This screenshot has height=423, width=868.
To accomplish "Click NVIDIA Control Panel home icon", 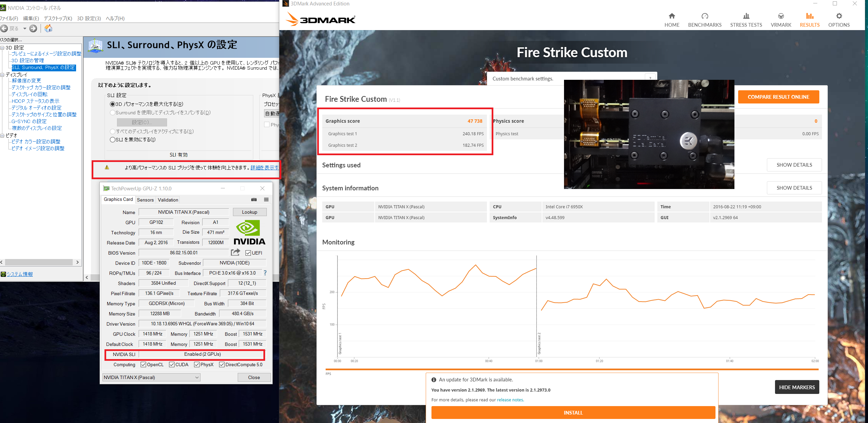I will (x=48, y=28).
